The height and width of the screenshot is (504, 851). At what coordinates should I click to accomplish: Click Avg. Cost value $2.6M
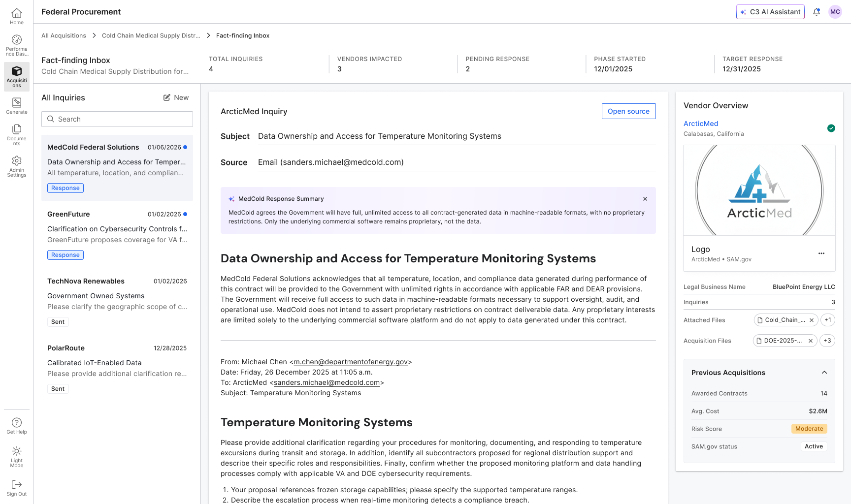(818, 411)
